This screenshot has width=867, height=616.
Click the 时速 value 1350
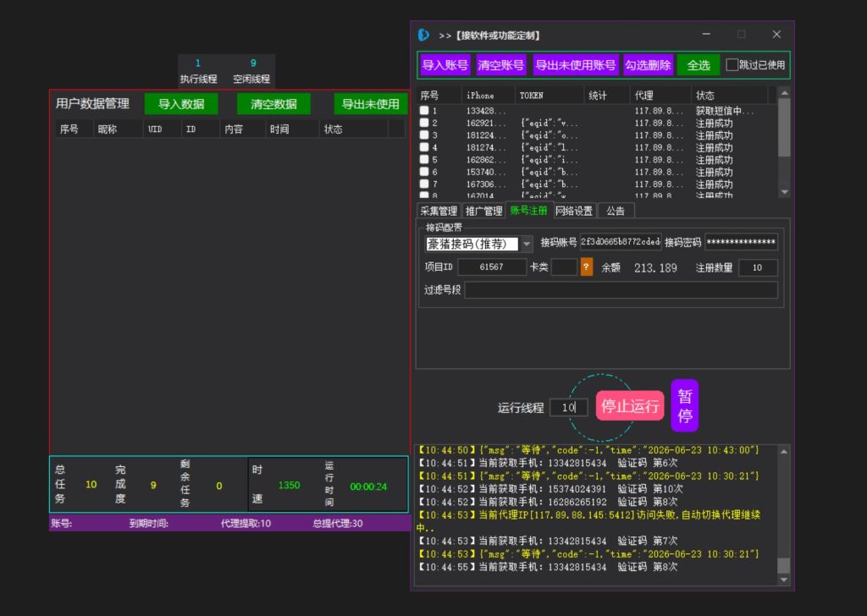[289, 485]
